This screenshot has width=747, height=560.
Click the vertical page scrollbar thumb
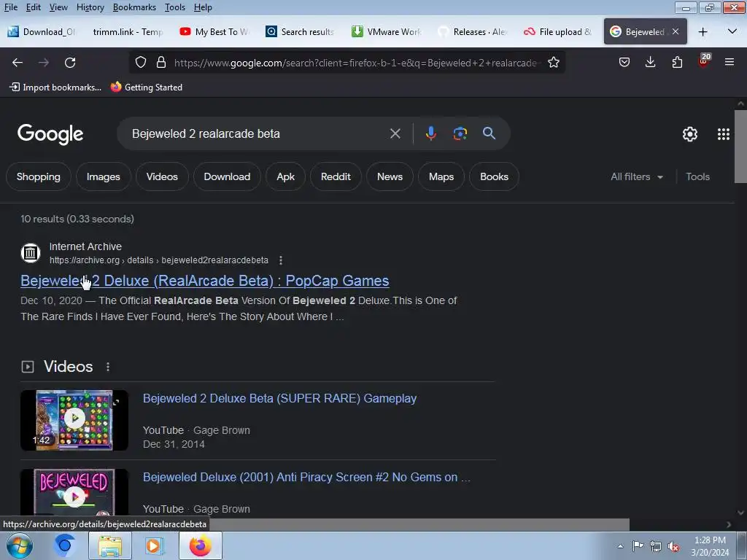[x=740, y=147]
